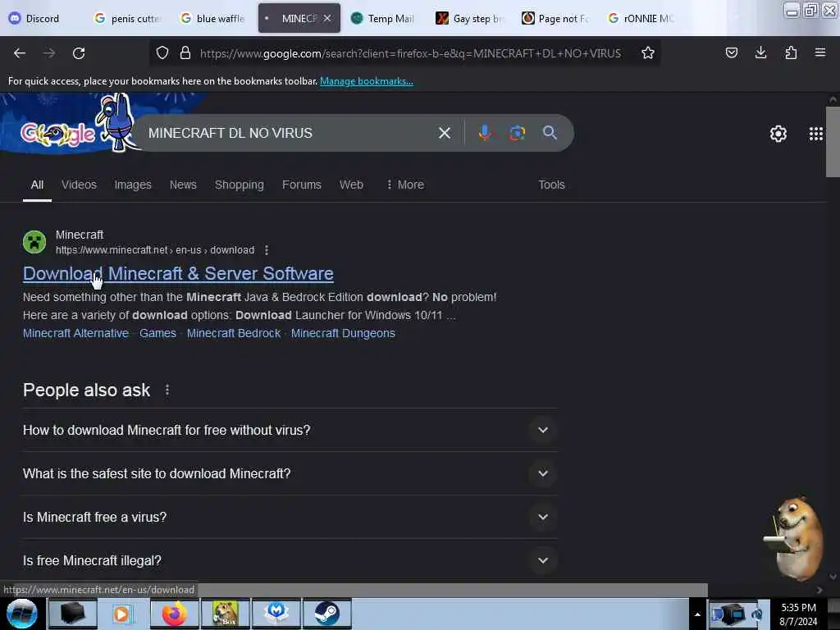
Task: Open the Firefox hamburger menu
Action: pyautogui.click(x=819, y=52)
